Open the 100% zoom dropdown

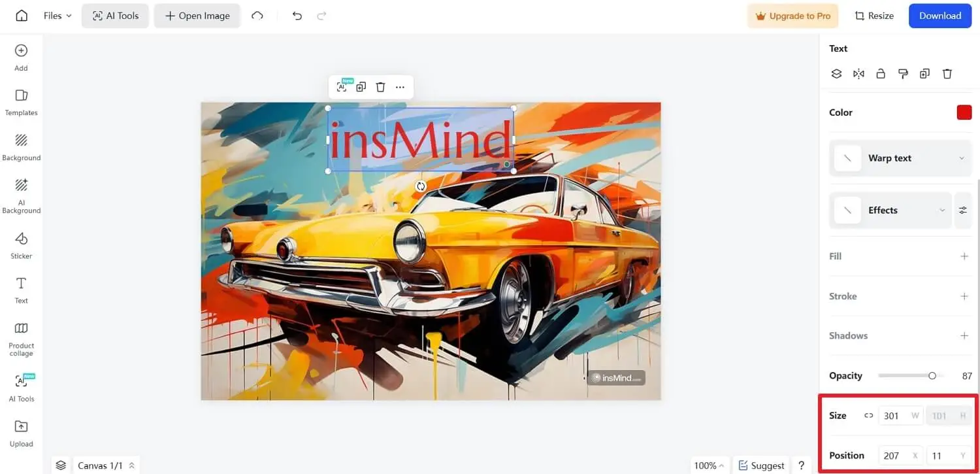pos(709,466)
